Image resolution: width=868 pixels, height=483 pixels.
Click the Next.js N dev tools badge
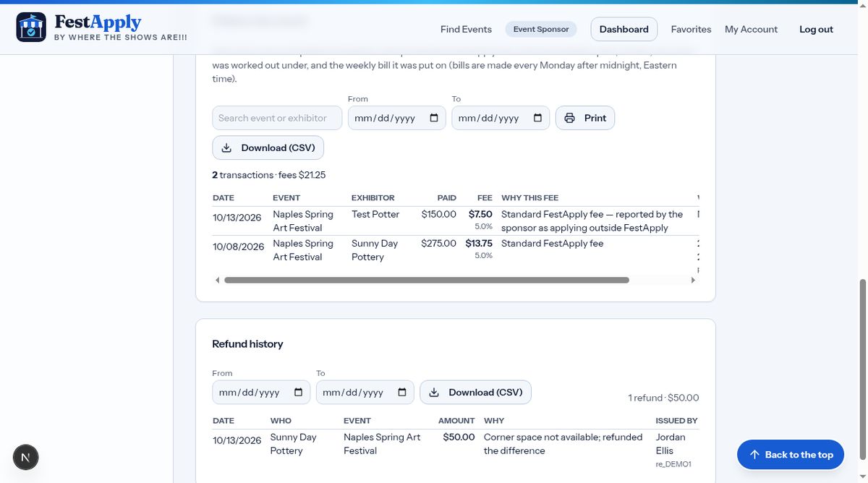tap(26, 457)
